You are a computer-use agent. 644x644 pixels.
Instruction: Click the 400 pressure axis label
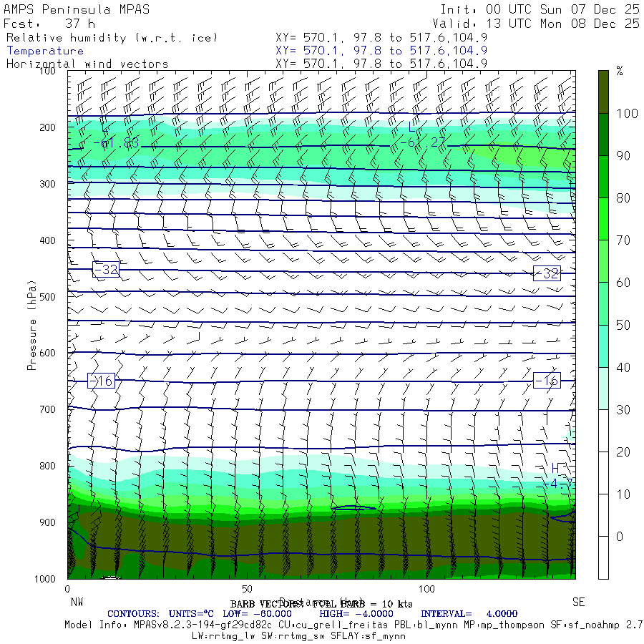pos(47,240)
